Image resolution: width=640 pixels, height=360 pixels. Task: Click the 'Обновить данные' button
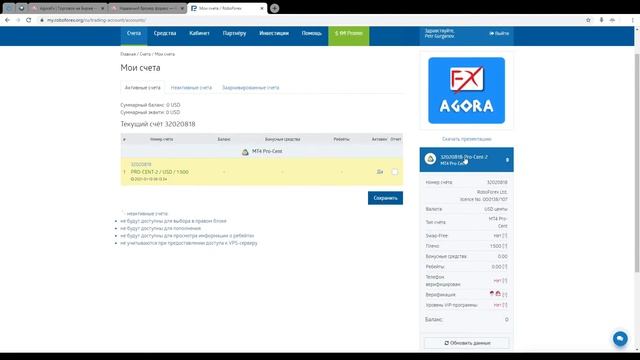tap(467, 343)
